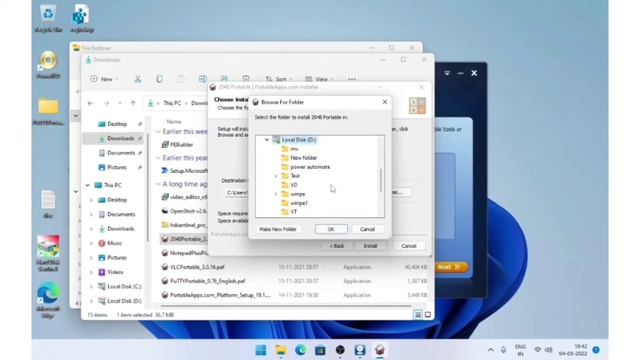Screen dimensions: 640x360
Task: Expand the Test folder in folder tree
Action: tap(276, 176)
